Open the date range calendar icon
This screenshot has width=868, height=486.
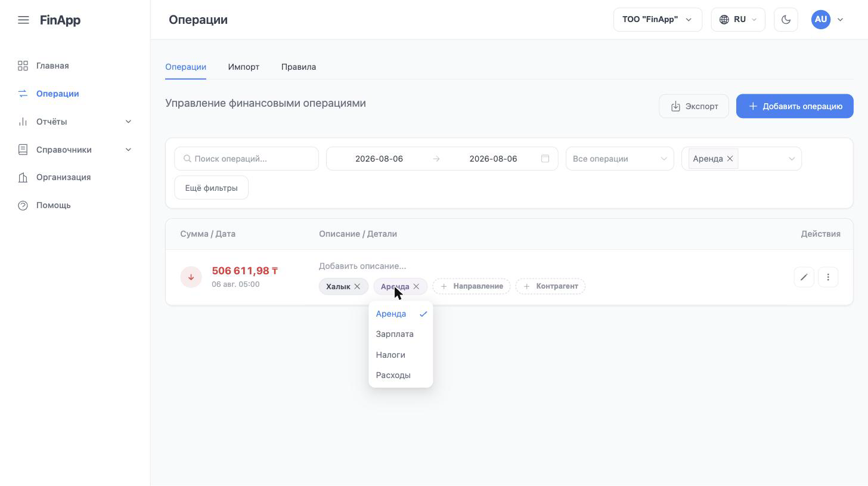[x=545, y=159]
